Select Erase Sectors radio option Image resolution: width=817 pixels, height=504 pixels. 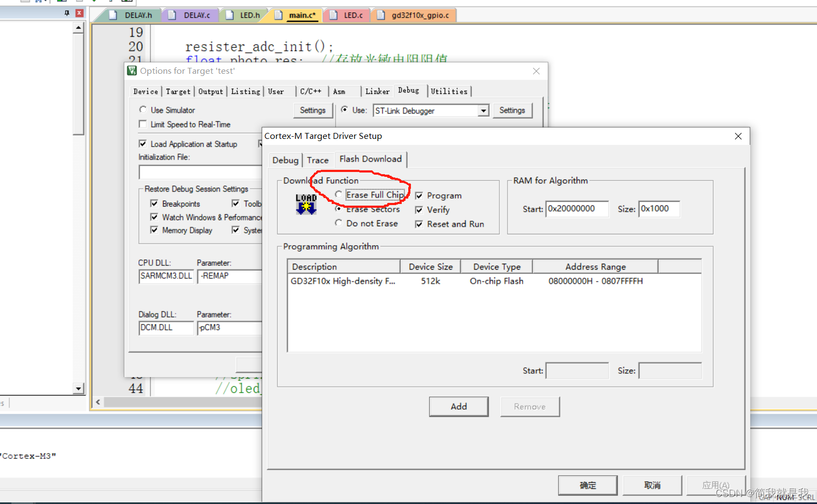click(x=338, y=208)
